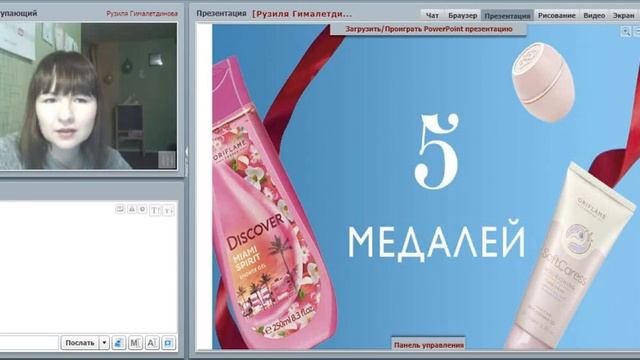Click the second small icon atop chat area

132,209
